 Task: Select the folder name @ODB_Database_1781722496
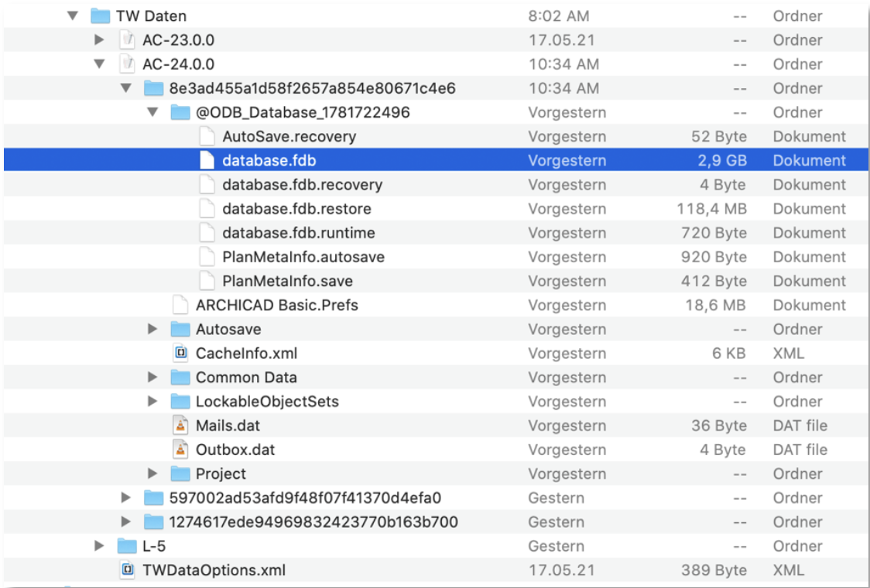(303, 113)
